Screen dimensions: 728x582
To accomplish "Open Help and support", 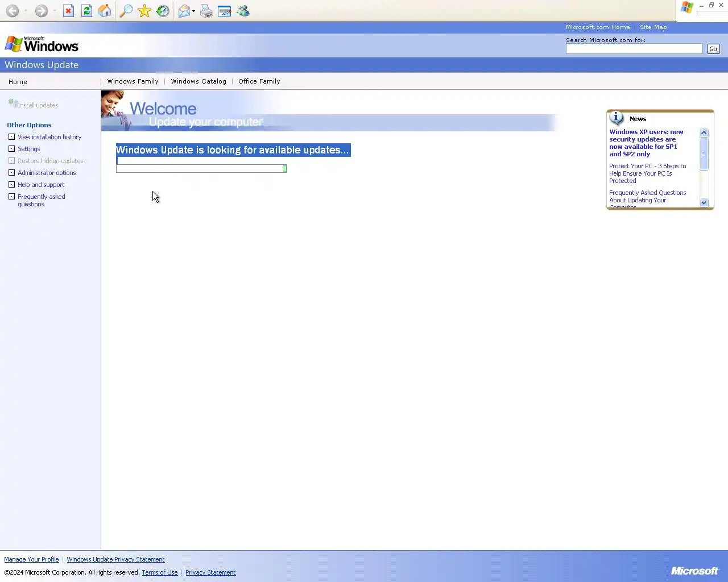I will [x=41, y=185].
